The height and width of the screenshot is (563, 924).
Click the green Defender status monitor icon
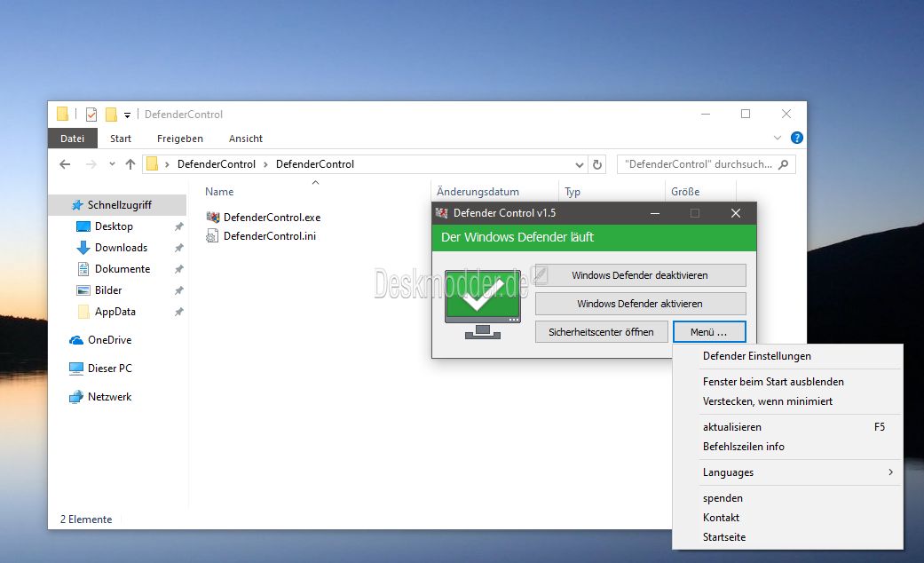click(483, 305)
